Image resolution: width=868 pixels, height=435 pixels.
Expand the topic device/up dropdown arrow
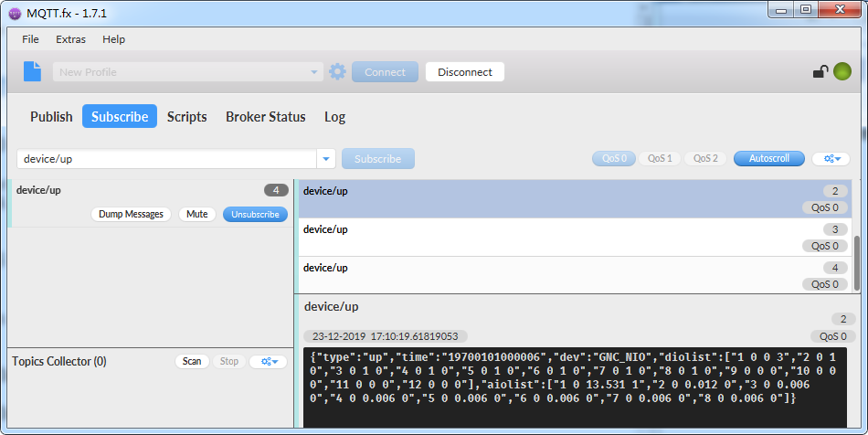[326, 159]
